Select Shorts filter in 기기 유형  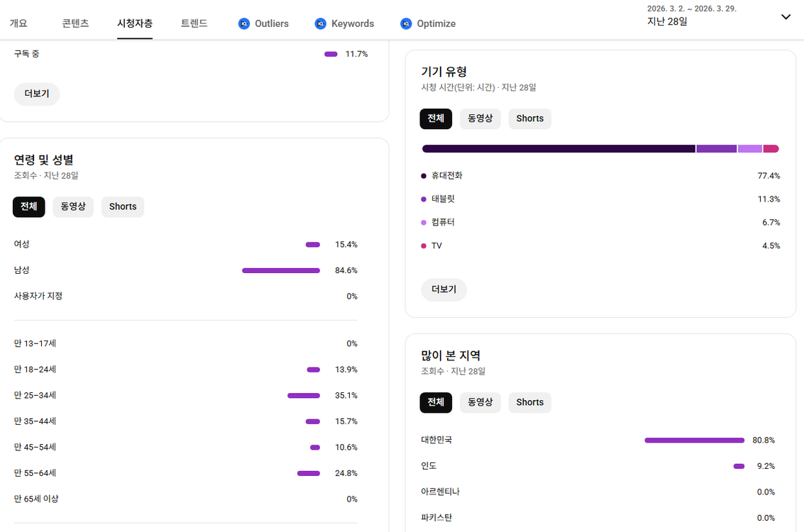point(529,118)
